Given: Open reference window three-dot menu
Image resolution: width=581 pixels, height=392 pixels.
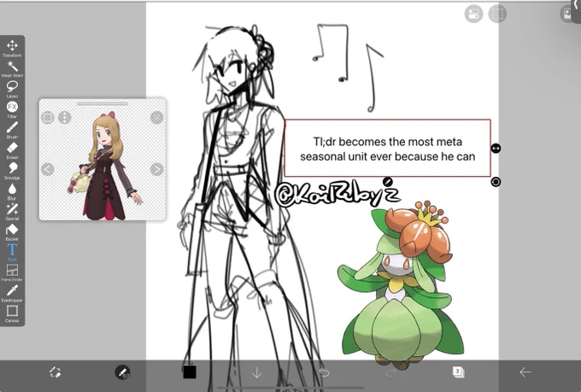Looking at the screenshot, I should (x=65, y=118).
